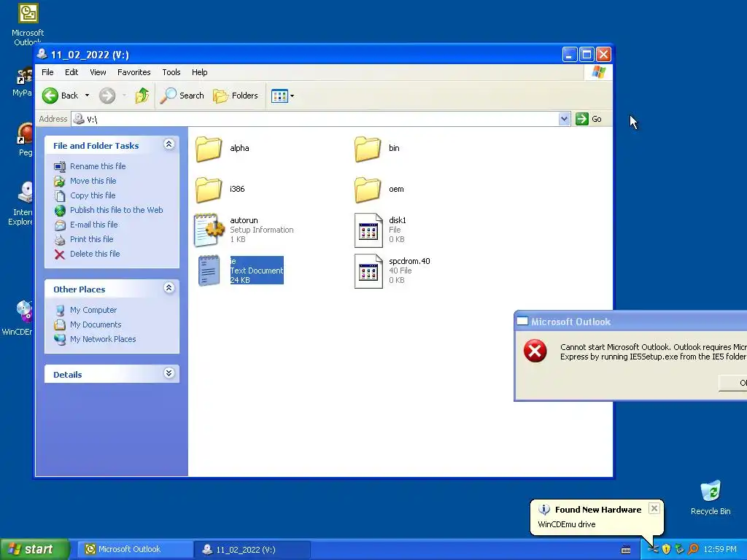Open My Documents from Other Places
The width and height of the screenshot is (747, 560).
(x=96, y=324)
